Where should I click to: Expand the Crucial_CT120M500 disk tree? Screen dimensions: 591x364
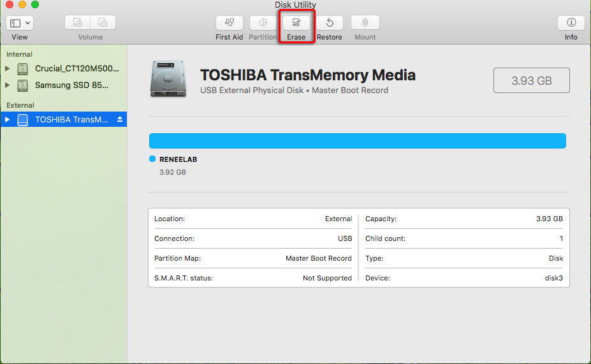click(x=8, y=68)
